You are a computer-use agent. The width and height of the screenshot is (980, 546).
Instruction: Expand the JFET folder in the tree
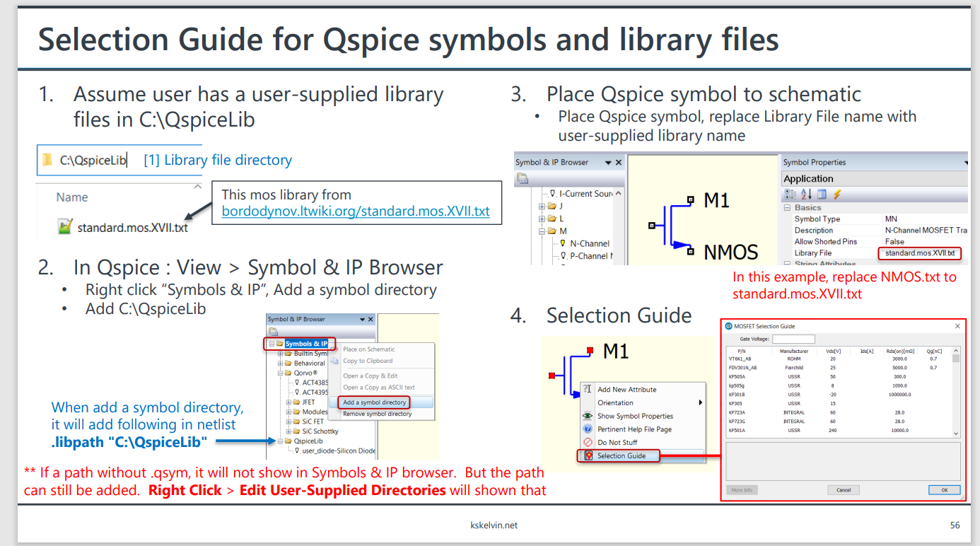288,402
